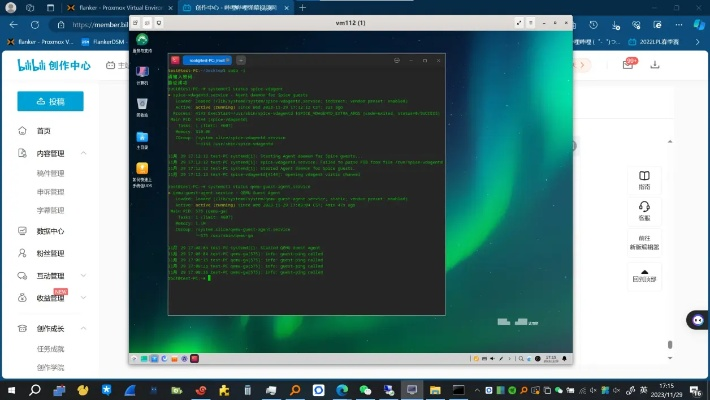Open the customer service 客服 button
Image resolution: width=710 pixels, height=400 pixels.
(x=644, y=210)
